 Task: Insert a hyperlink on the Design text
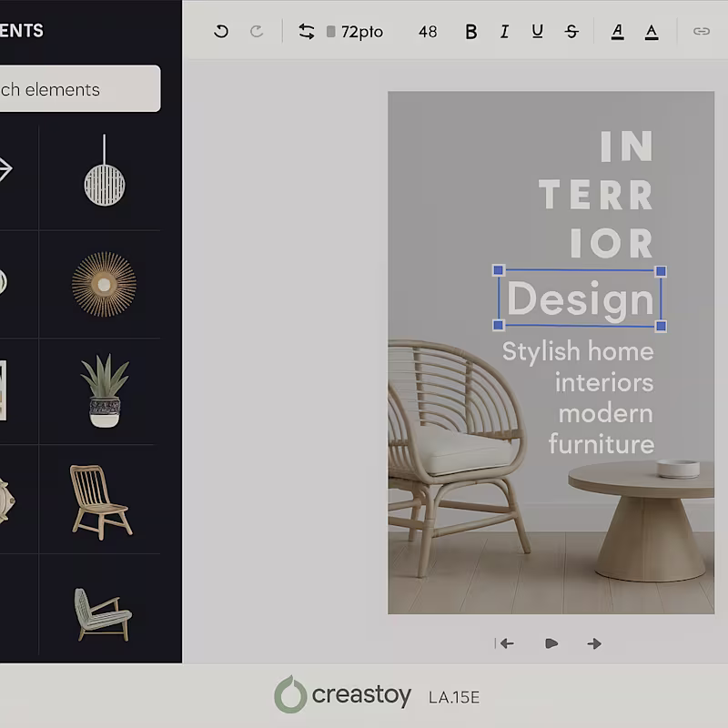point(702,30)
